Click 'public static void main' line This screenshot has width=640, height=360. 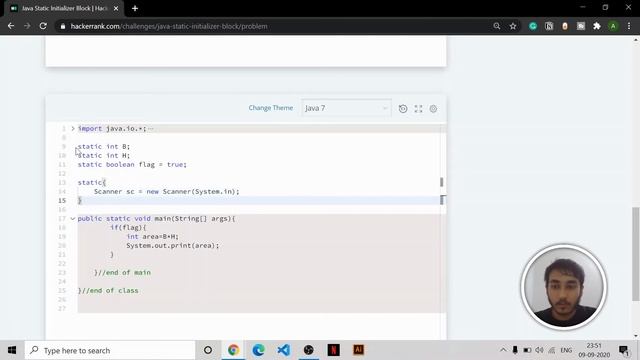[156, 219]
